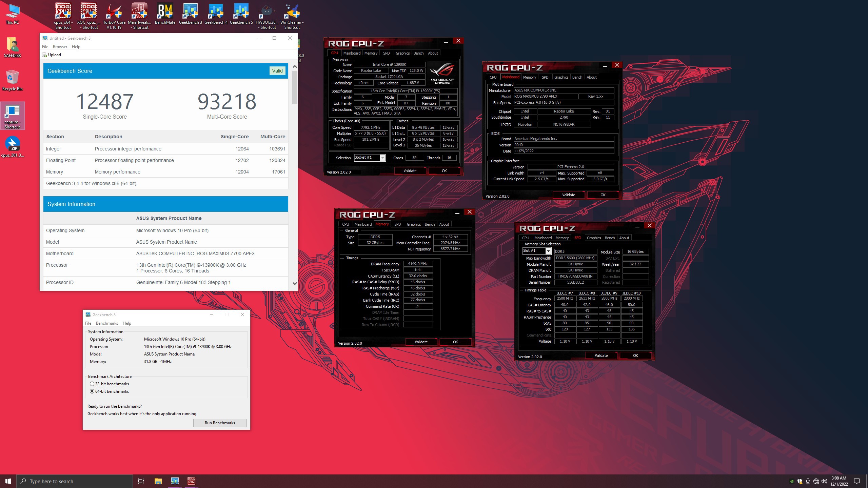Open WinCleaner shortcut icon
The height and width of the screenshot is (488, 868).
292,16
